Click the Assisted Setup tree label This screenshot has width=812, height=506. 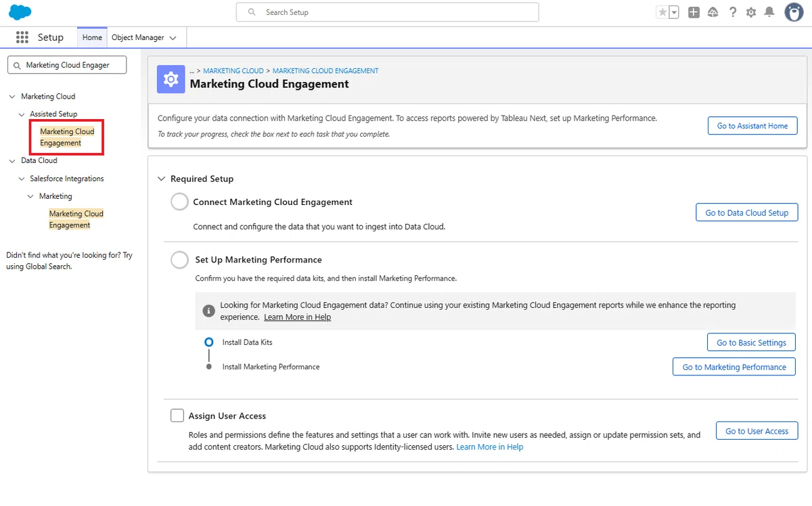pos(53,114)
